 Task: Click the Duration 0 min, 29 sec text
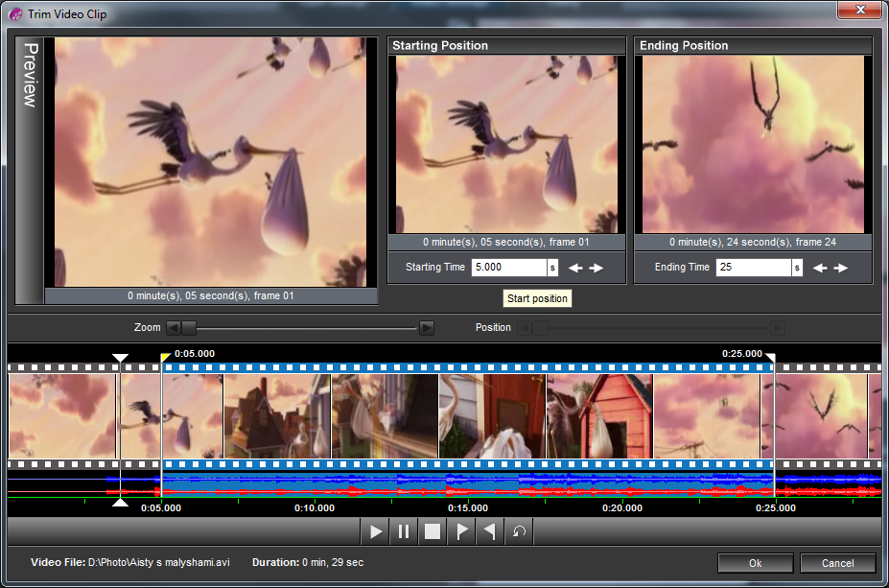tap(308, 562)
